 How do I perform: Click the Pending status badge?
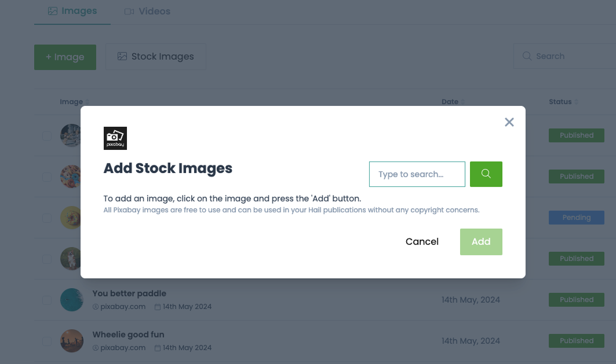pyautogui.click(x=576, y=218)
